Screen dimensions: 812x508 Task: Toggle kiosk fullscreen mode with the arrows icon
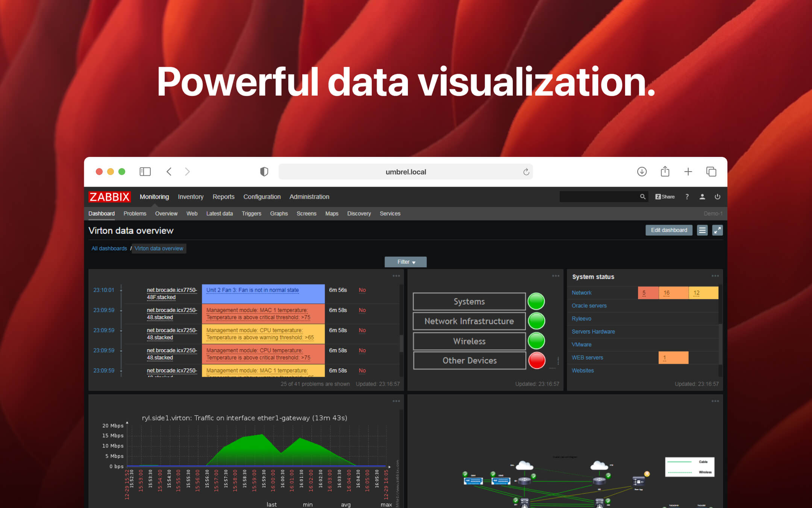717,230
